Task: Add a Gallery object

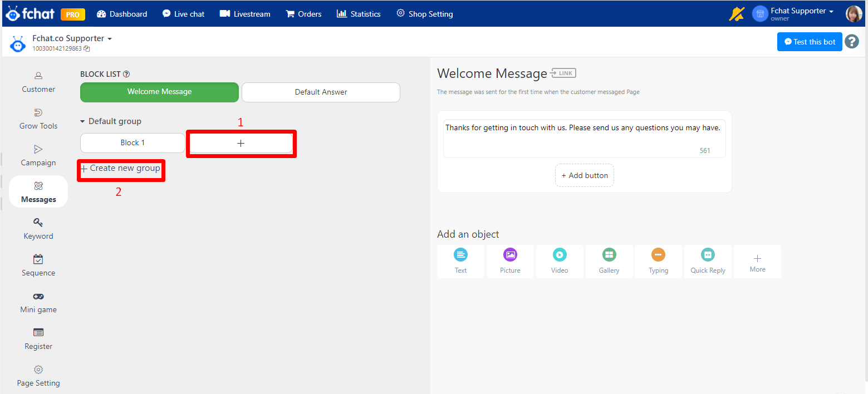Action: coord(609,262)
